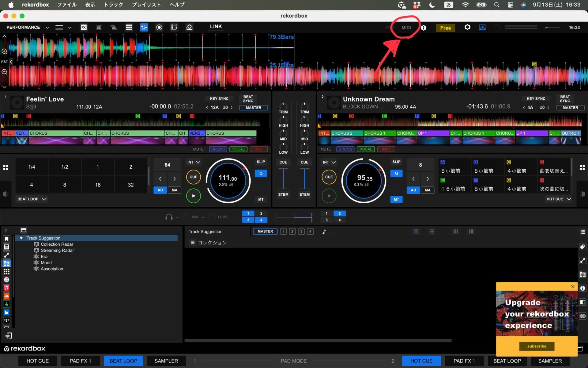Image resolution: width=588 pixels, height=368 pixels.
Task: Toggle deck 1 quantize Q button
Action: [x=261, y=173]
